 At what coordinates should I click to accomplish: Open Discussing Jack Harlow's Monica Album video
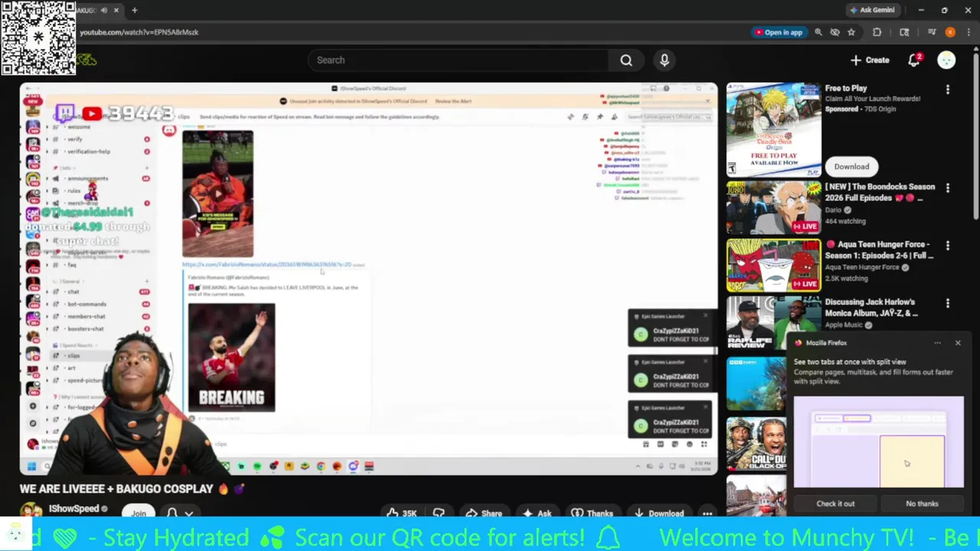coord(871,308)
